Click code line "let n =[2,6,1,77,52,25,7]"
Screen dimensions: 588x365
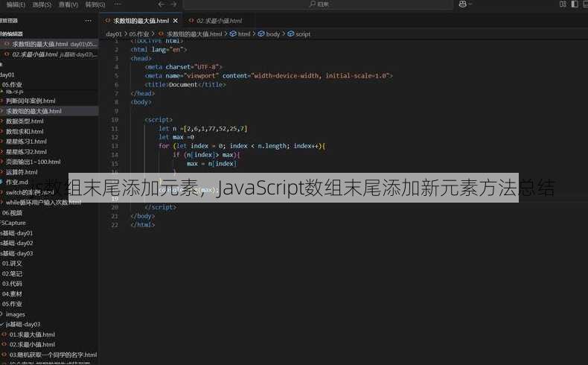click(202, 128)
